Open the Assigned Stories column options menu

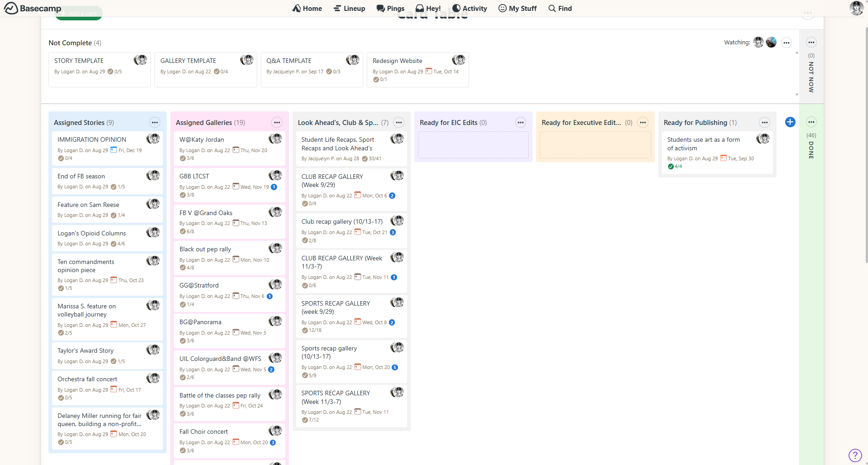[155, 123]
